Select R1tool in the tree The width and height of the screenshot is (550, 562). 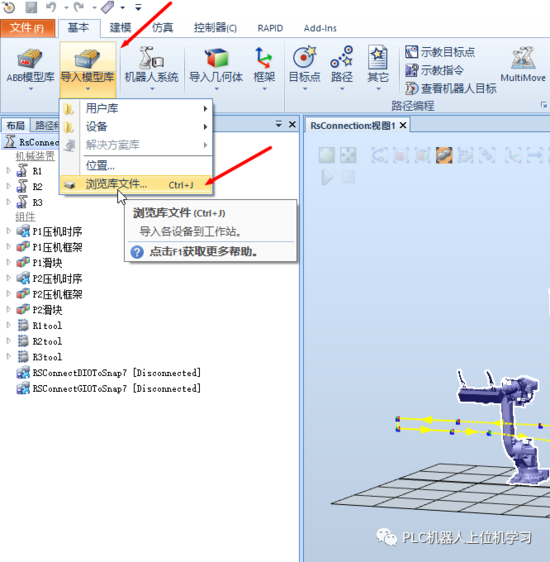tap(39, 325)
